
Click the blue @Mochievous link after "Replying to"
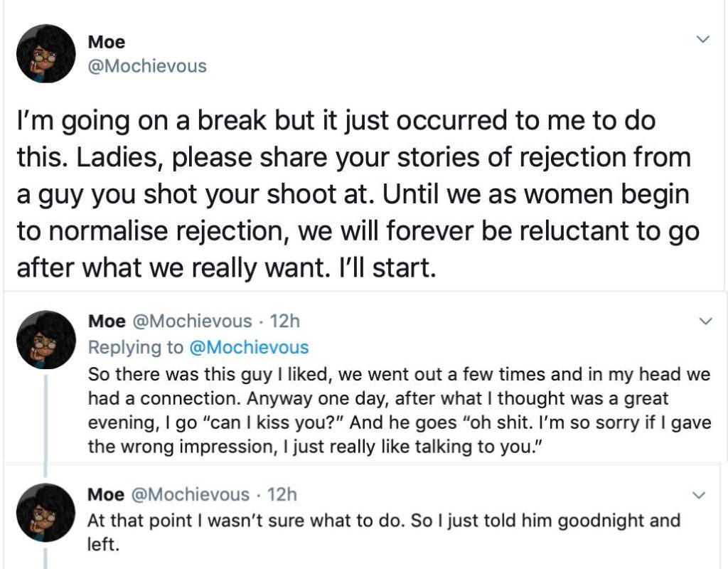tap(248, 347)
